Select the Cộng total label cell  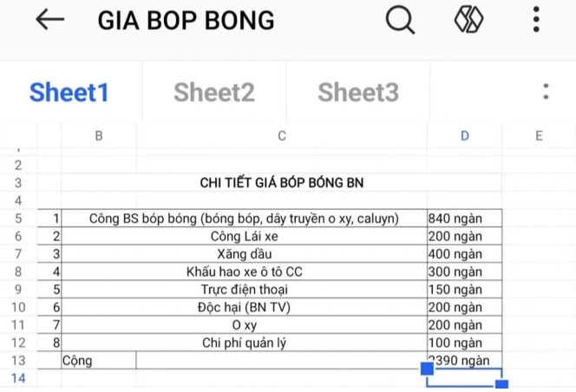[x=98, y=360]
